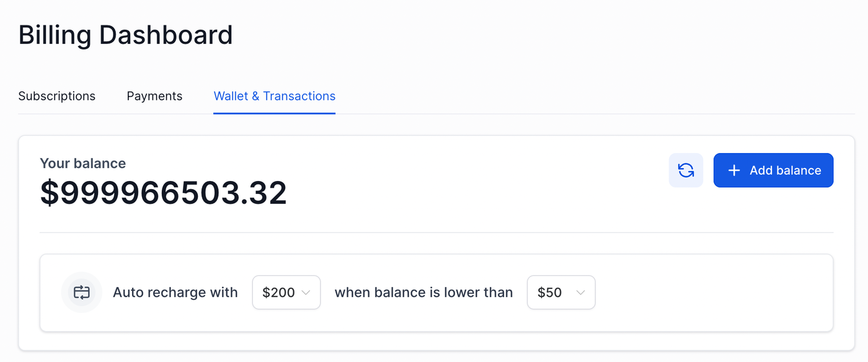
Task: Open the Subscriptions tab
Action: pos(57,96)
